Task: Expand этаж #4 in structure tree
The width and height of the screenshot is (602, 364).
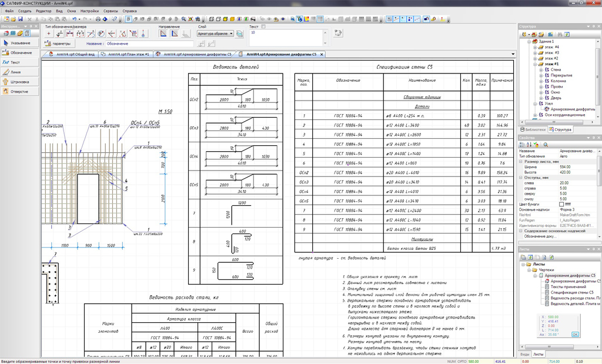Action: 534,47
